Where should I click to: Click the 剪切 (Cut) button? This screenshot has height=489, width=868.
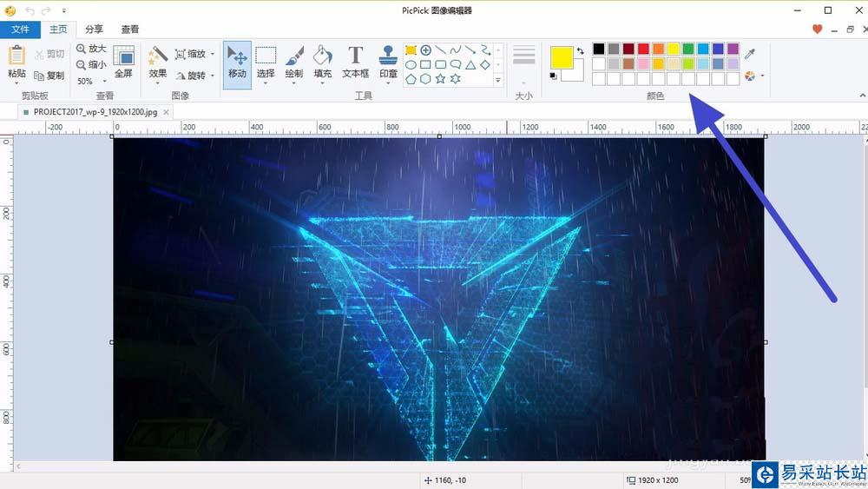coord(49,54)
